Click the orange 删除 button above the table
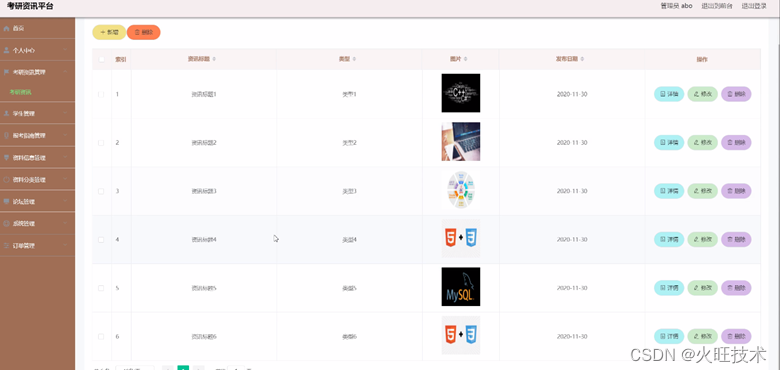 144,32
